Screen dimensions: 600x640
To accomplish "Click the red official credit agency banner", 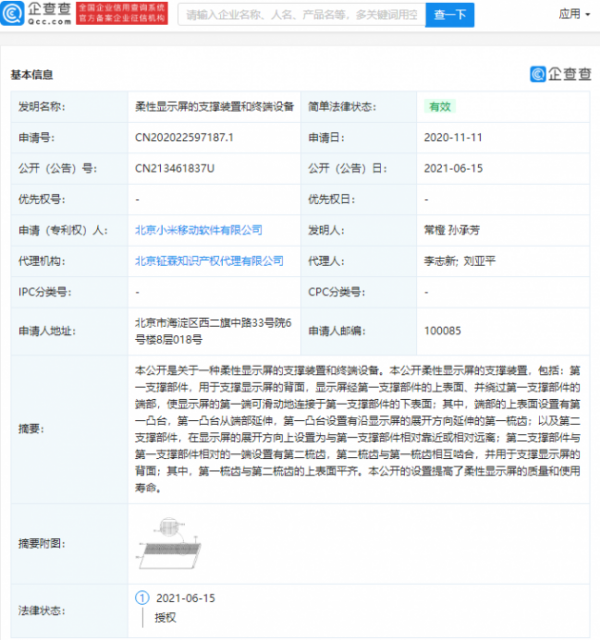I will coord(122,13).
